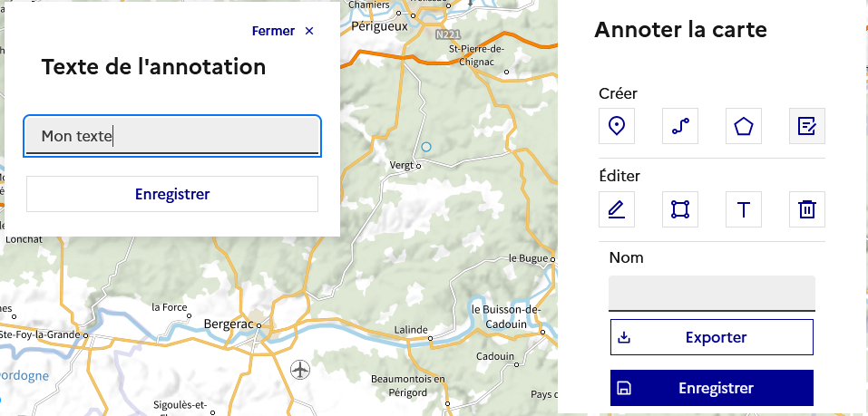Click the trash delete tool

(x=806, y=209)
